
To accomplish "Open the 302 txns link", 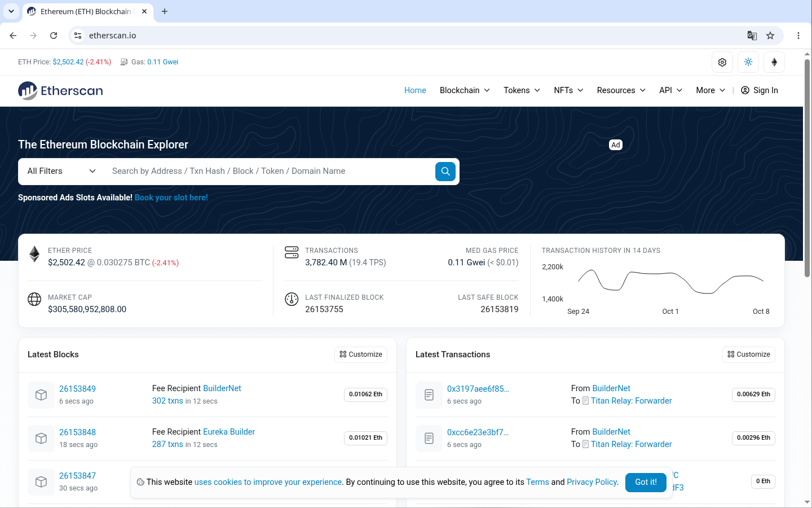I will [167, 401].
